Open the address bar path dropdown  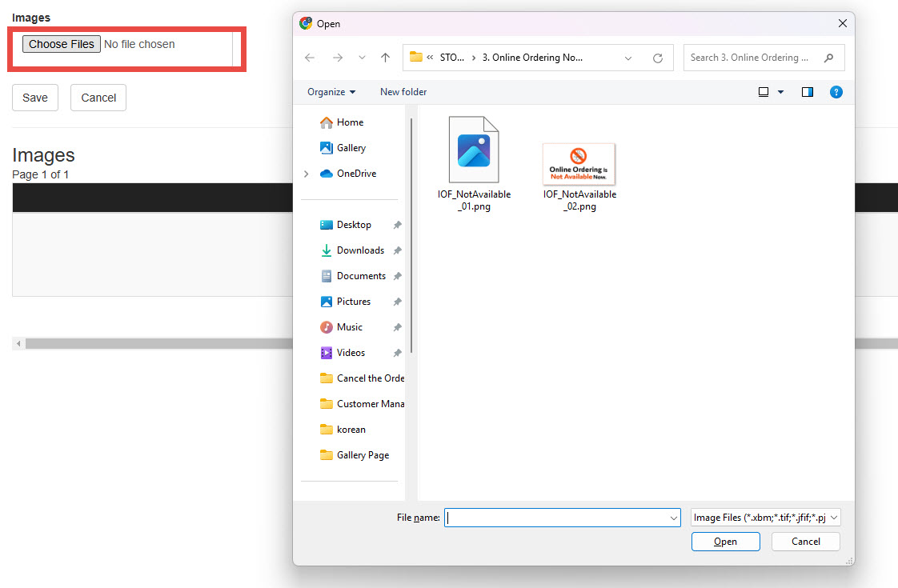[628, 58]
